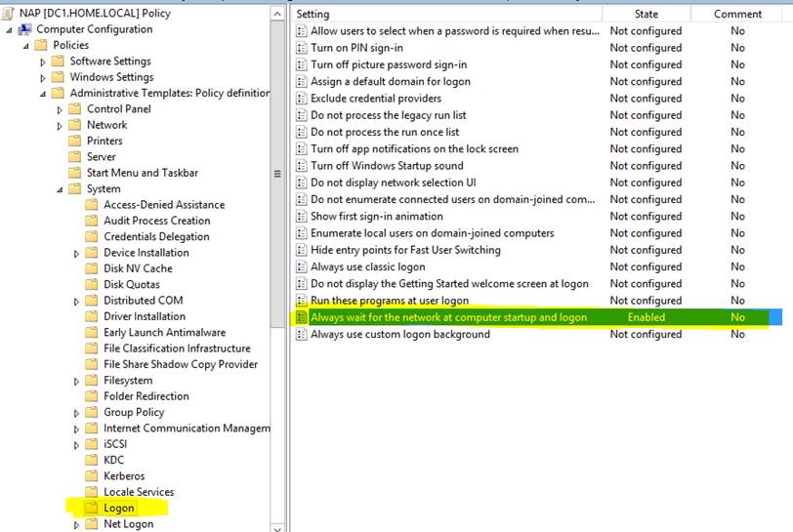
Task: Click the Server folder icon
Action: (x=75, y=157)
